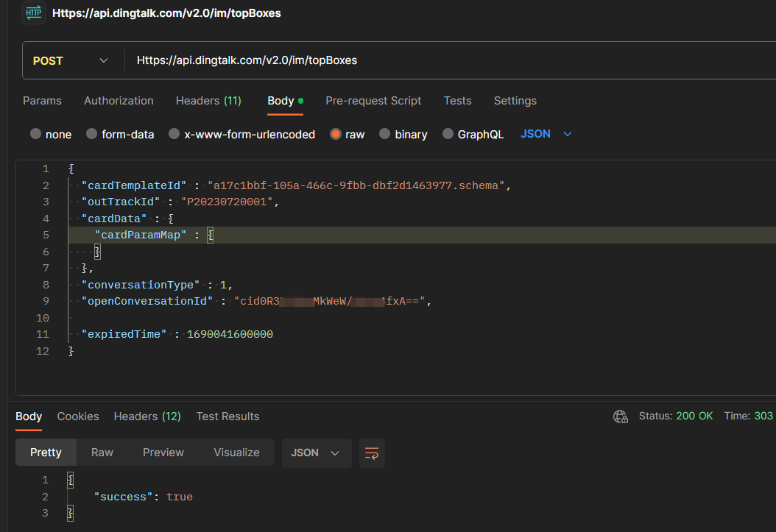This screenshot has height=532, width=776.
Task: Click the HTTP request icon beside the title
Action: tap(34, 13)
